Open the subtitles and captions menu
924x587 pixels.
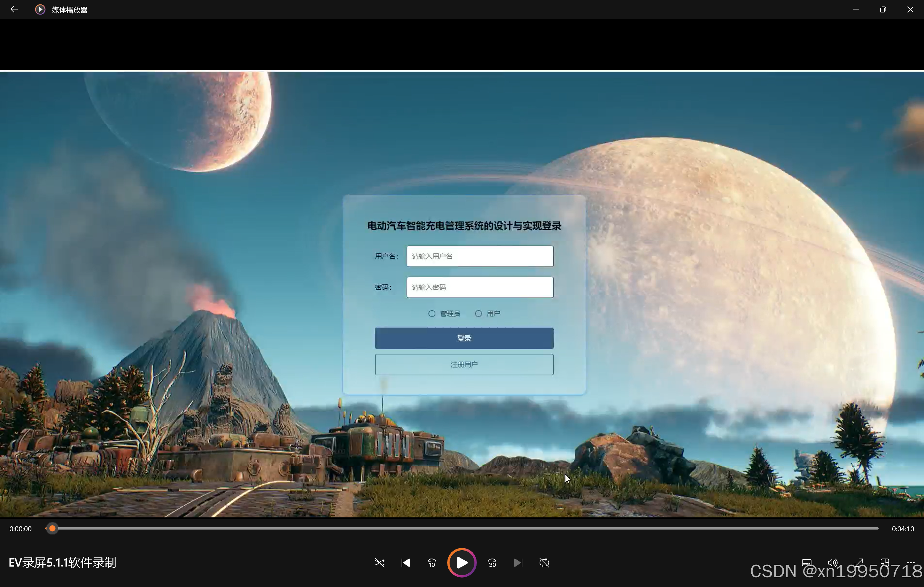click(807, 563)
